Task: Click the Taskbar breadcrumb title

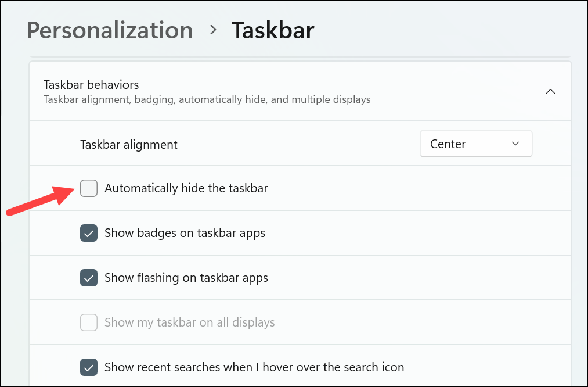Action: (x=273, y=30)
